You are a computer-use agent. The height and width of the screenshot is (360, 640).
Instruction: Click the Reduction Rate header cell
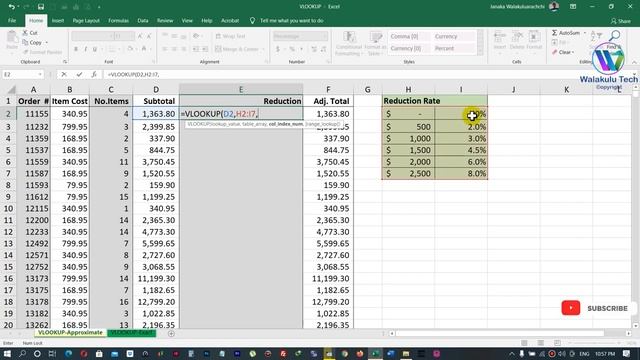pos(435,101)
